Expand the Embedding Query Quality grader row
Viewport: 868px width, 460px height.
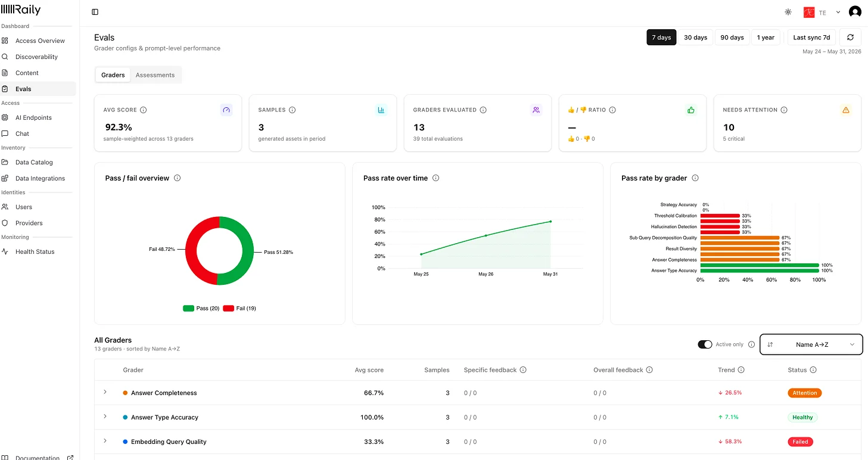pos(105,441)
